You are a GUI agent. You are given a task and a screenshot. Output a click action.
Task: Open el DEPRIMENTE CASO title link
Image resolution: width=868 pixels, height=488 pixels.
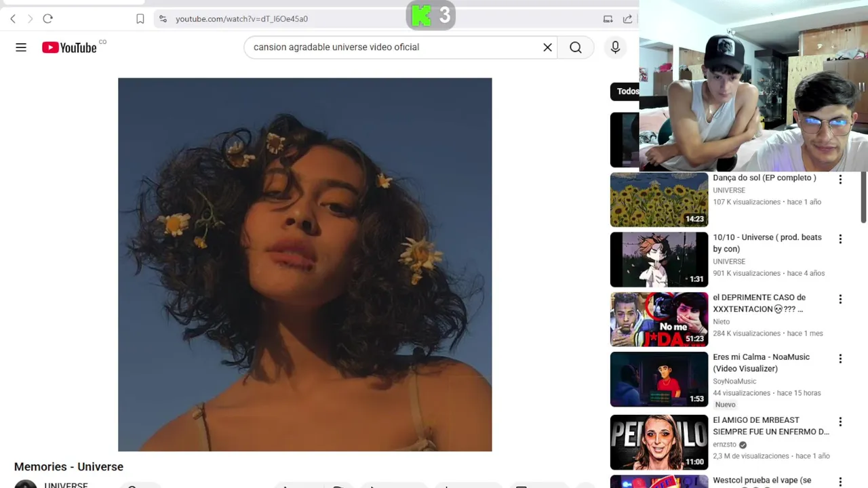(x=759, y=303)
